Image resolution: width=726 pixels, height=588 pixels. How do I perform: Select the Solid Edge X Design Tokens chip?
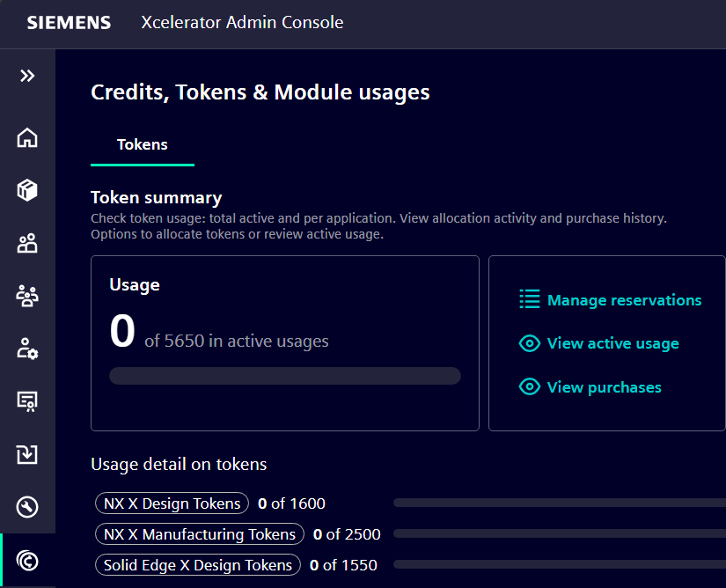click(198, 565)
